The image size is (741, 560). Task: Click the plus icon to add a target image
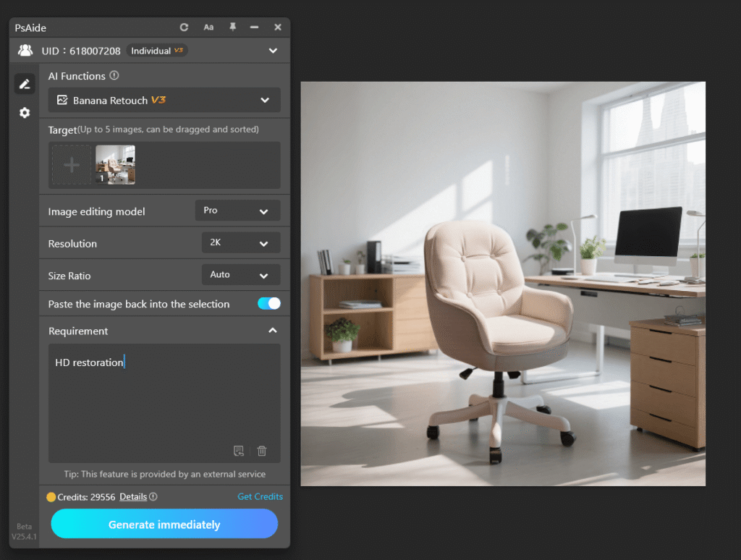[x=72, y=164]
